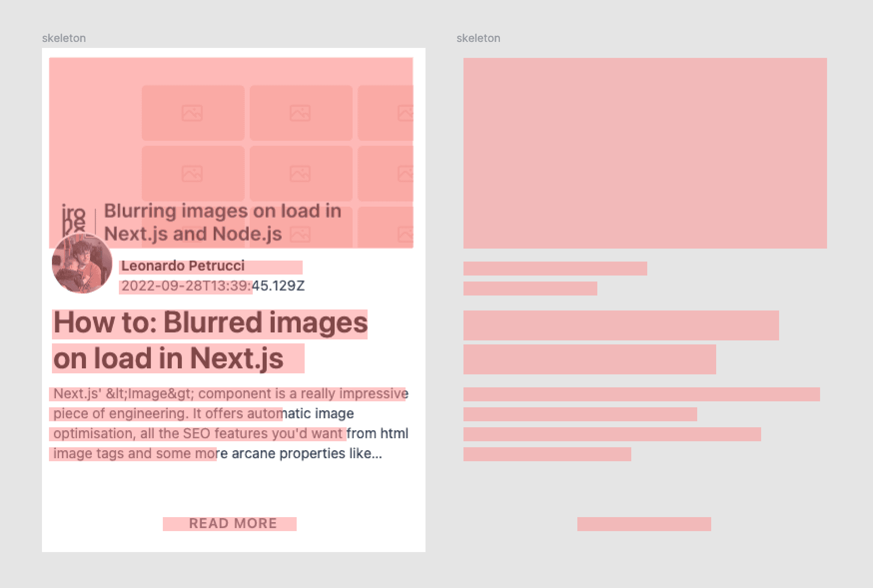The width and height of the screenshot is (873, 588).
Task: Click the READ MORE link in the card
Action: coord(233,523)
